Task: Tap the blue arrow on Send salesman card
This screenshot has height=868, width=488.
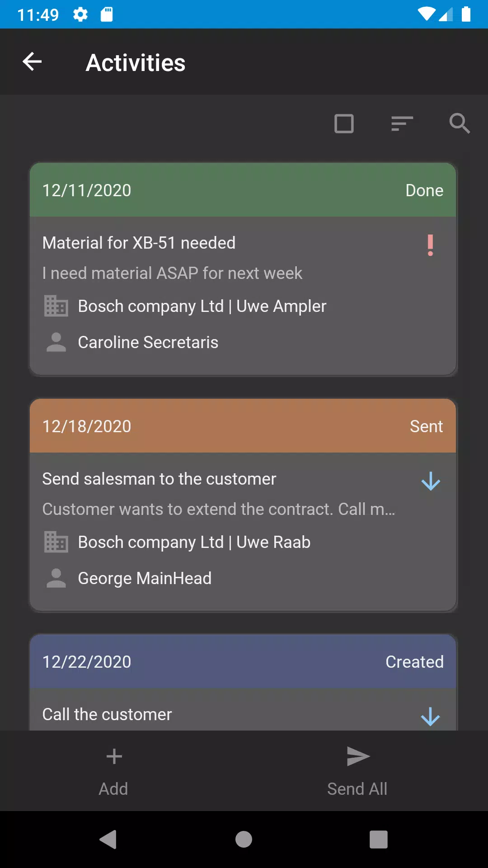Action: tap(430, 481)
